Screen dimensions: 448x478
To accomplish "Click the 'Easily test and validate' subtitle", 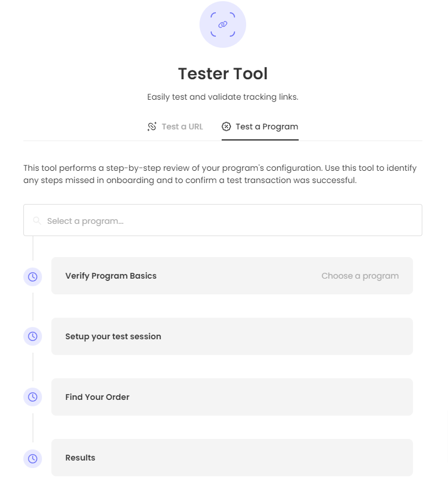I will point(223,97).
